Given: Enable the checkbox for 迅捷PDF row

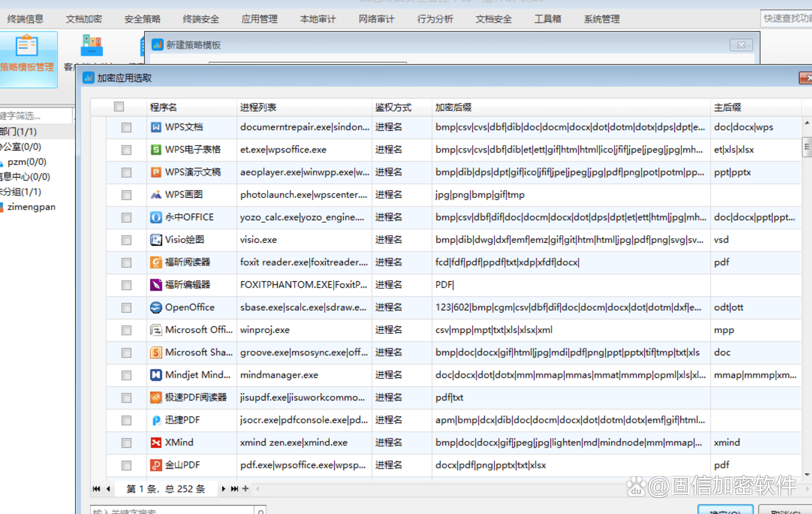Looking at the screenshot, I should [127, 420].
